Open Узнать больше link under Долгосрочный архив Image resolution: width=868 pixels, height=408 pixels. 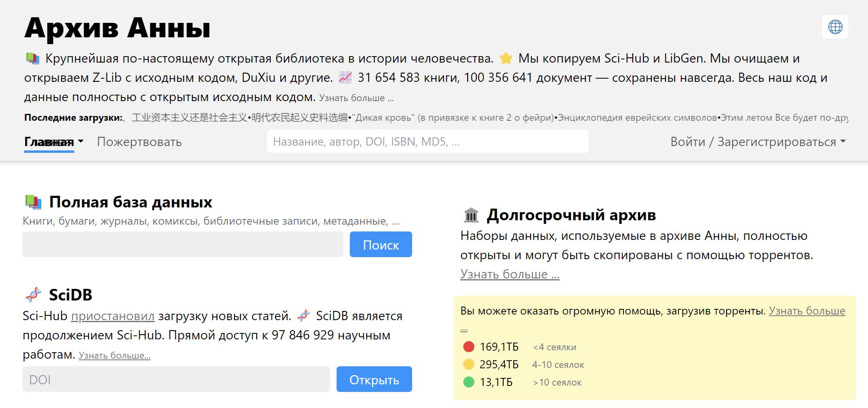(509, 274)
